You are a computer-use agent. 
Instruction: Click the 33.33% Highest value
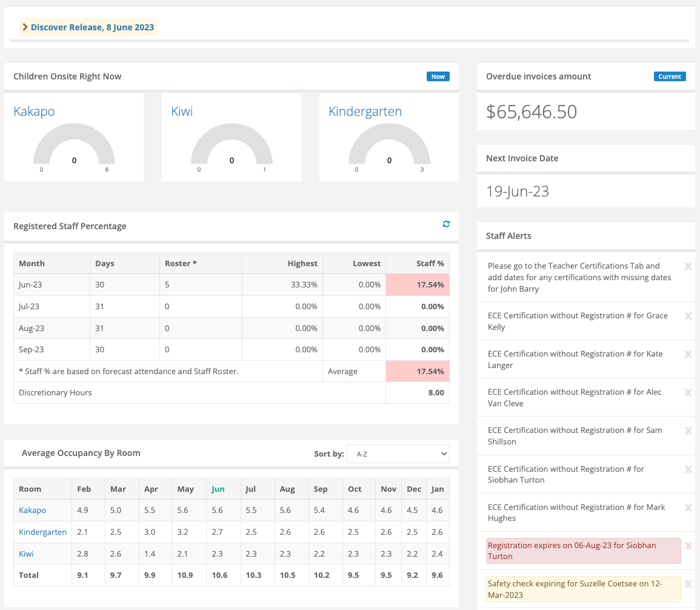point(304,284)
